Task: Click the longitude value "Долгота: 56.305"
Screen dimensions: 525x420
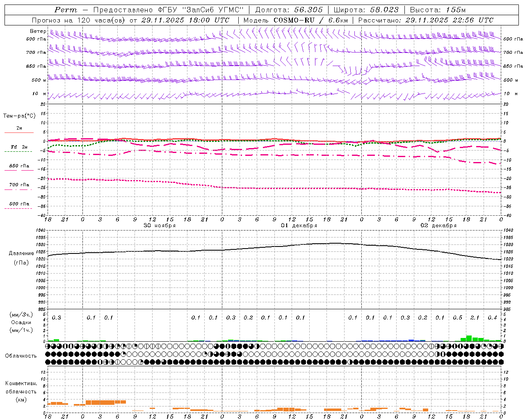Action: coord(289,10)
